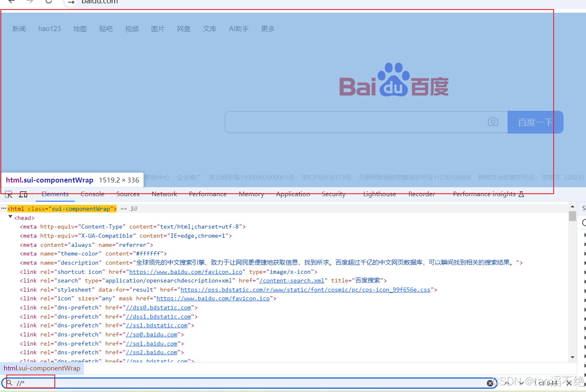This screenshot has width=586, height=392.
Task: Click the Elements panel scrollbar thumb
Action: (573, 216)
